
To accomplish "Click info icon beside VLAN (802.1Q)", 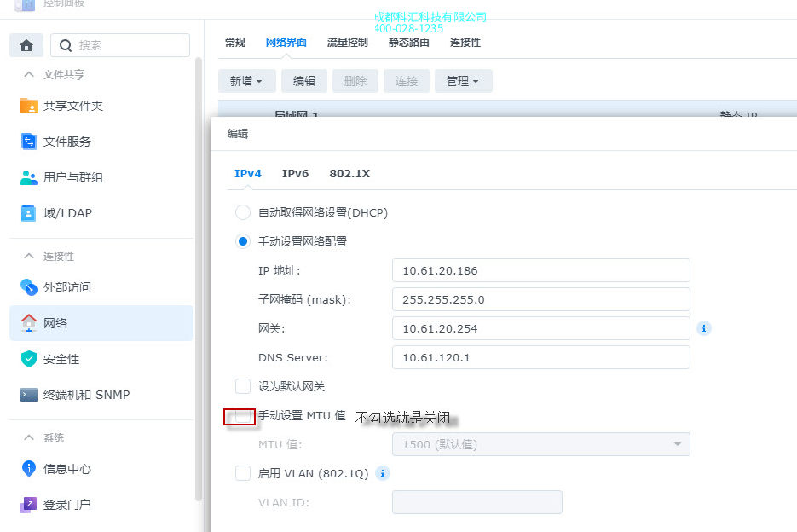I will [383, 473].
